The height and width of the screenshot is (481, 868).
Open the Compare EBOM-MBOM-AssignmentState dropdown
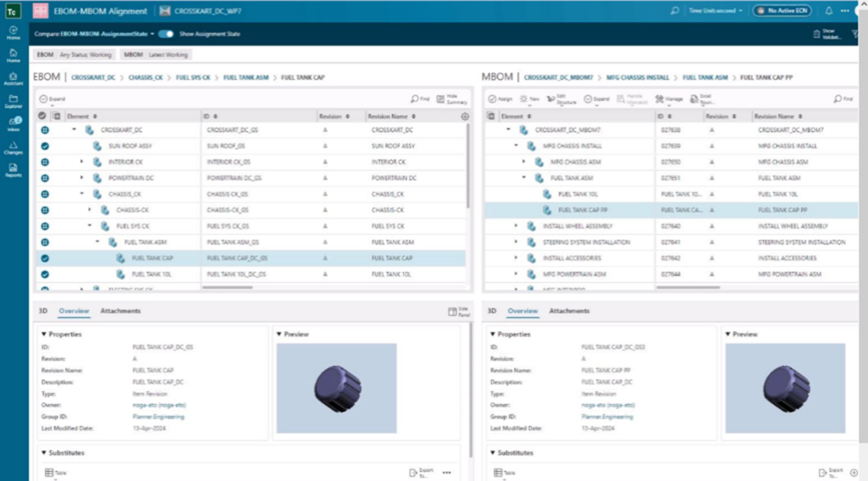(x=93, y=34)
